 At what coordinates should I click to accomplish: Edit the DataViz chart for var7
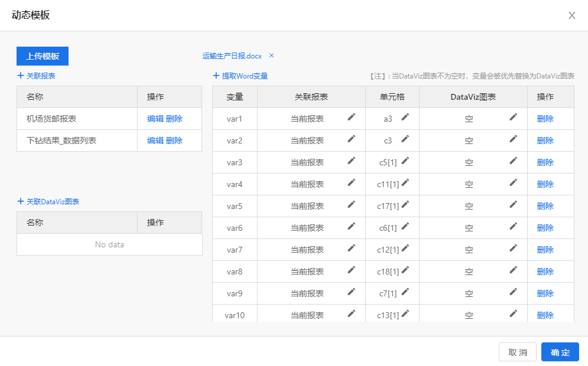(514, 248)
